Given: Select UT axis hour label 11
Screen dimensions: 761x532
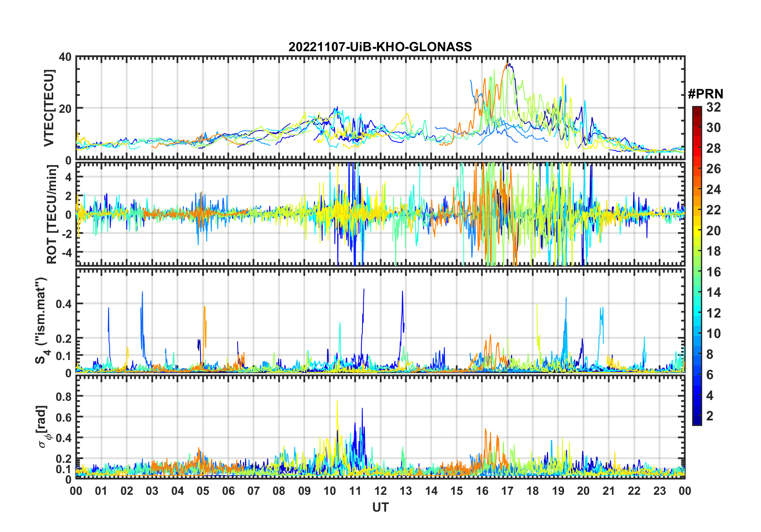Looking at the screenshot, I should (355, 491).
